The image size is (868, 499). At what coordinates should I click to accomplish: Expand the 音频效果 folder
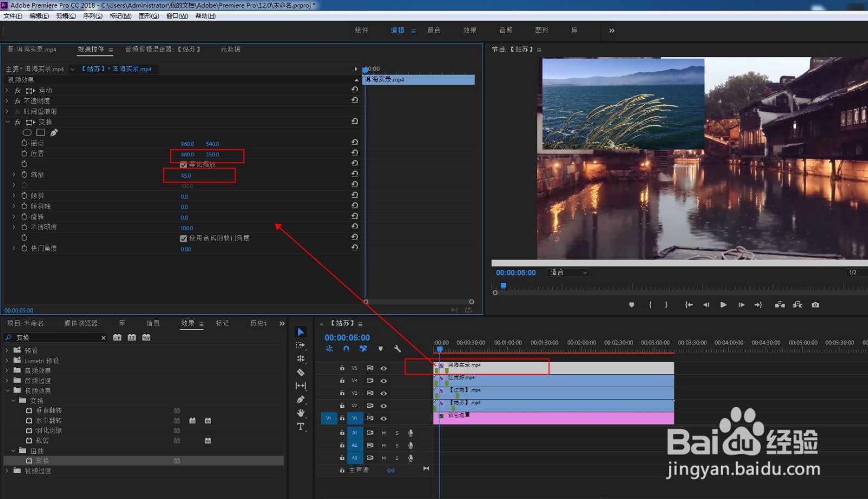click(x=7, y=371)
